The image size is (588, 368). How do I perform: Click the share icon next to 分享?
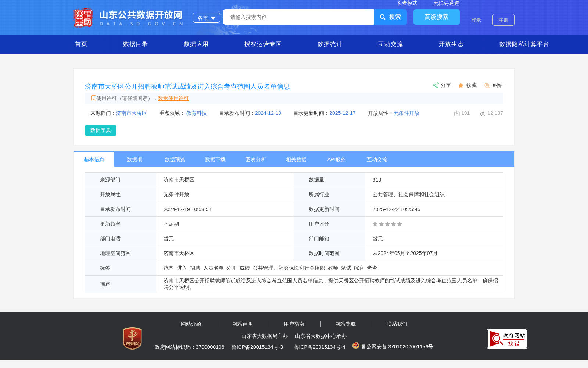pyautogui.click(x=436, y=85)
